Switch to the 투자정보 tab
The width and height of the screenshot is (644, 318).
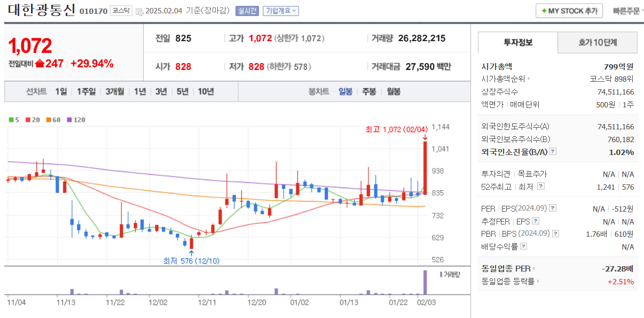518,42
